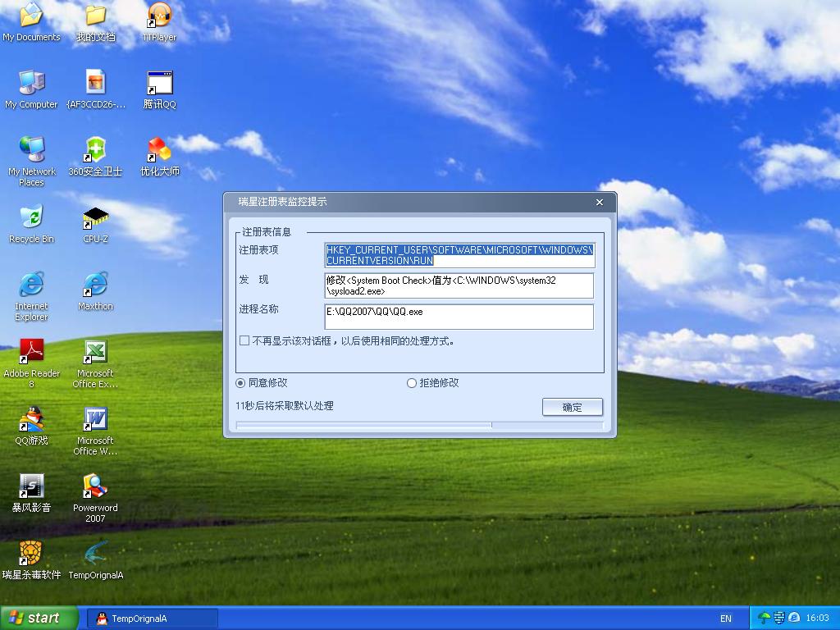Launch TTPlayer from the desktop
This screenshot has height=630, width=840.
coord(159,21)
